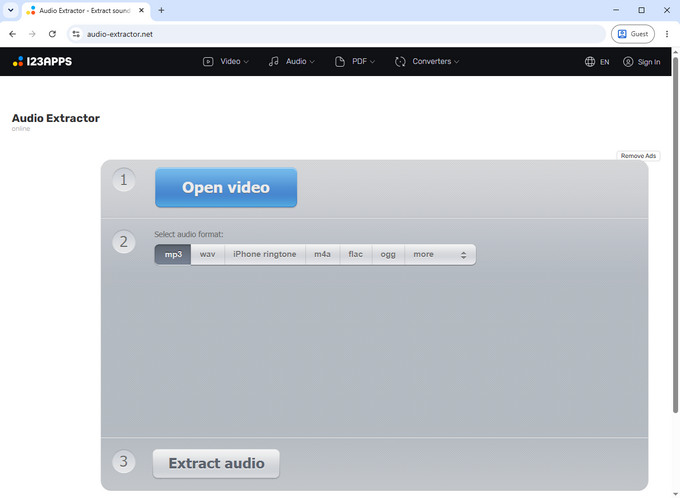Click the forward navigation arrow

coord(32,34)
